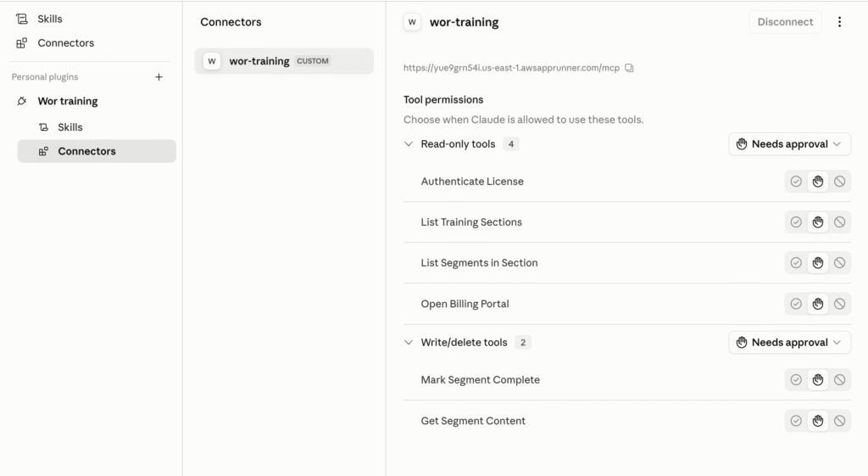Open Read-only tools Needs approval dropdown

(789, 144)
